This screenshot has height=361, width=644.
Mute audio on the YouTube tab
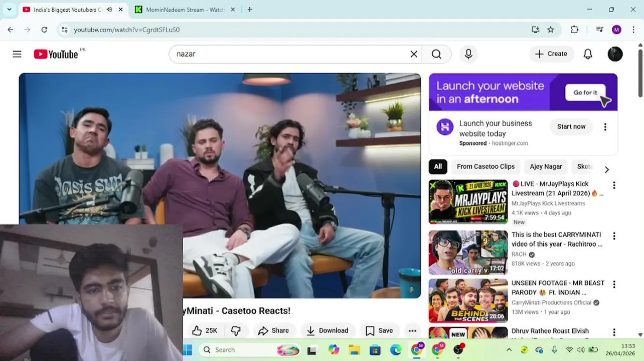(x=109, y=10)
